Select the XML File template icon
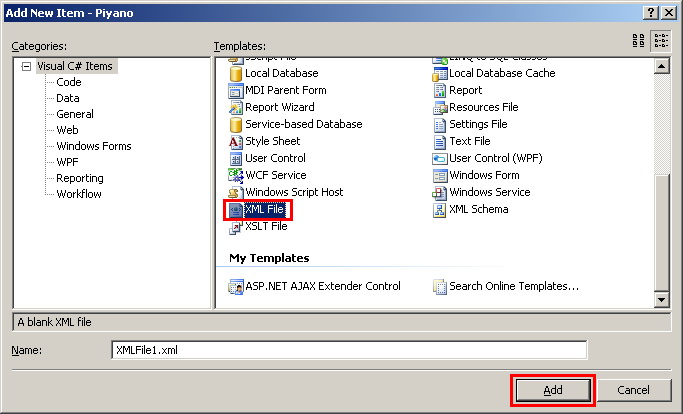683x414 pixels. point(236,210)
